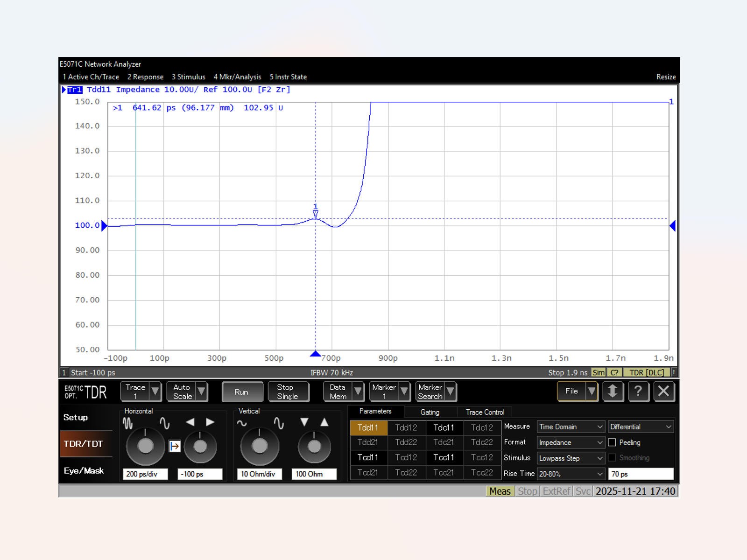Click the horizontal position left arrow
Image resolution: width=747 pixels, height=560 pixels.
[190, 422]
